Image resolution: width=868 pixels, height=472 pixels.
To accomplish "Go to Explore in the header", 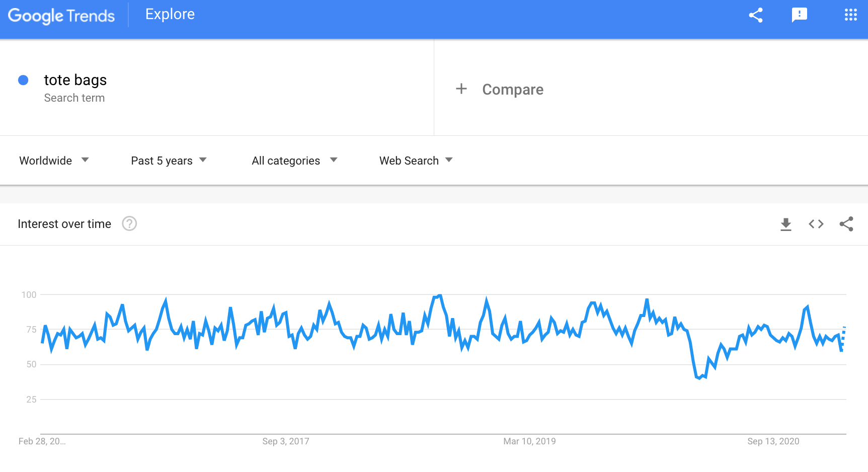I will point(170,14).
